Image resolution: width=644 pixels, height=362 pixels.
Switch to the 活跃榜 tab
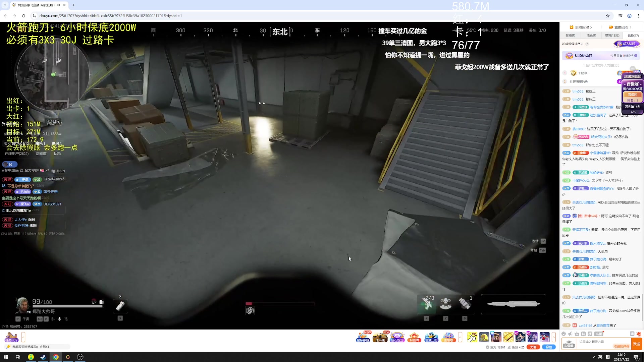click(x=591, y=36)
